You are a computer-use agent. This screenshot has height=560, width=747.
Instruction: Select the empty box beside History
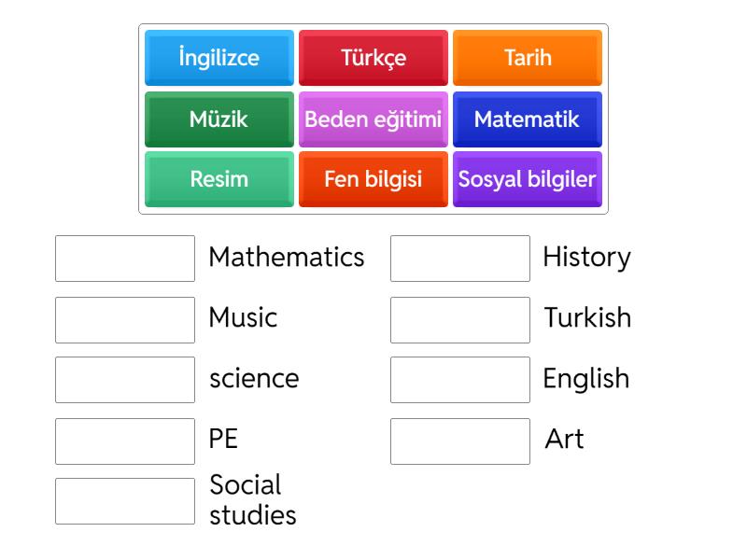click(460, 259)
